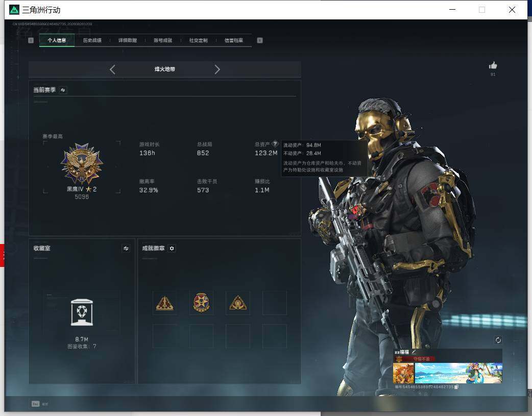
Task: Open the 成就徽章 settings gear
Action: 172,249
